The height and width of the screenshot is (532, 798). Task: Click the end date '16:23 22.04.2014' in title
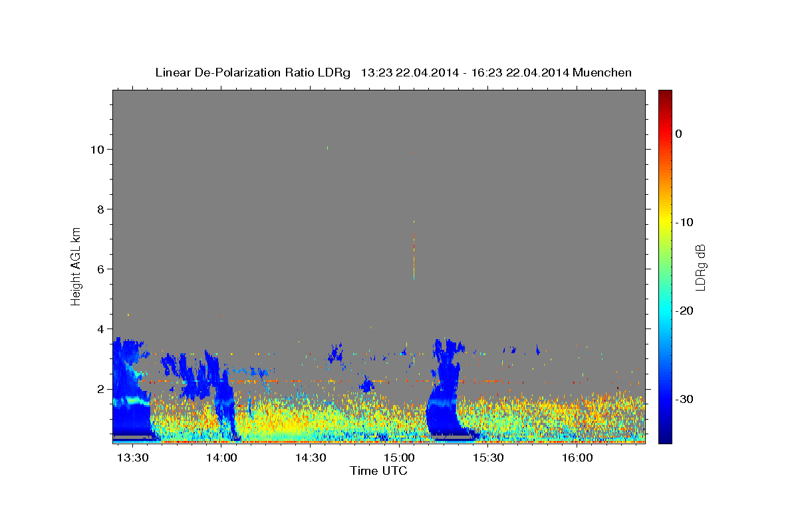pyautogui.click(x=521, y=72)
